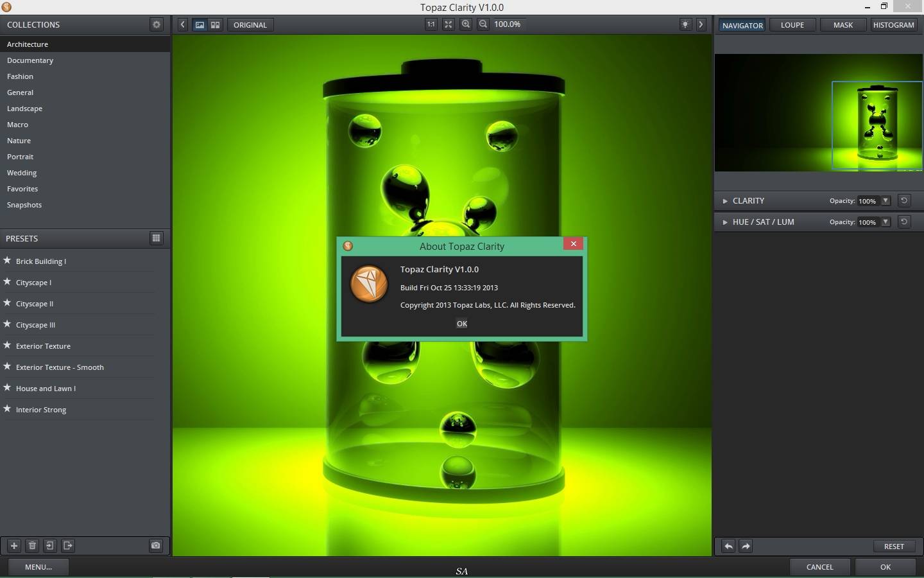Switch to the Mask tab

click(x=843, y=25)
